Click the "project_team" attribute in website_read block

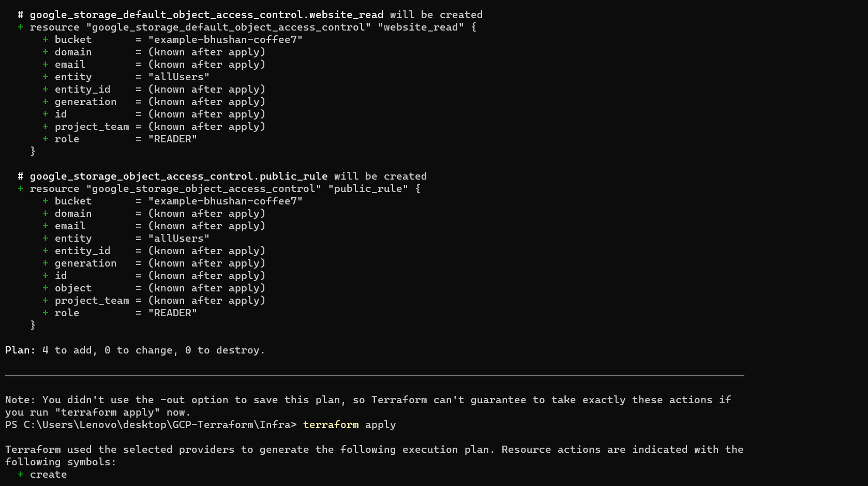92,127
